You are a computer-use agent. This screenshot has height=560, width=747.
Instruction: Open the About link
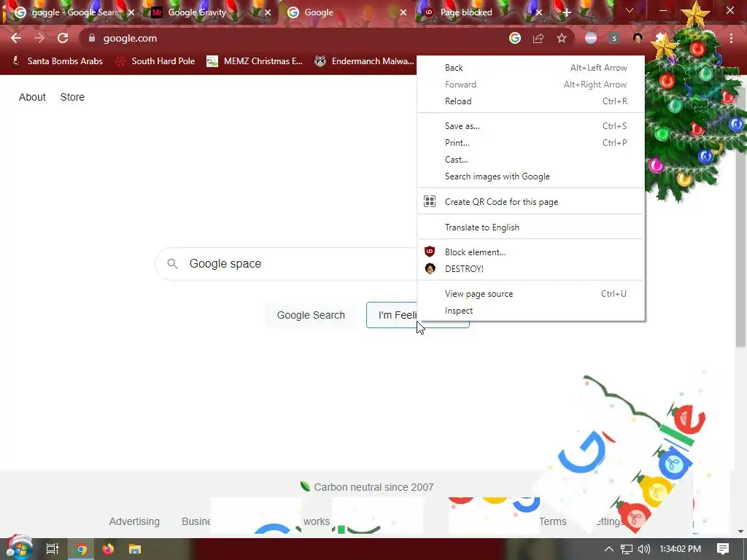point(32,97)
